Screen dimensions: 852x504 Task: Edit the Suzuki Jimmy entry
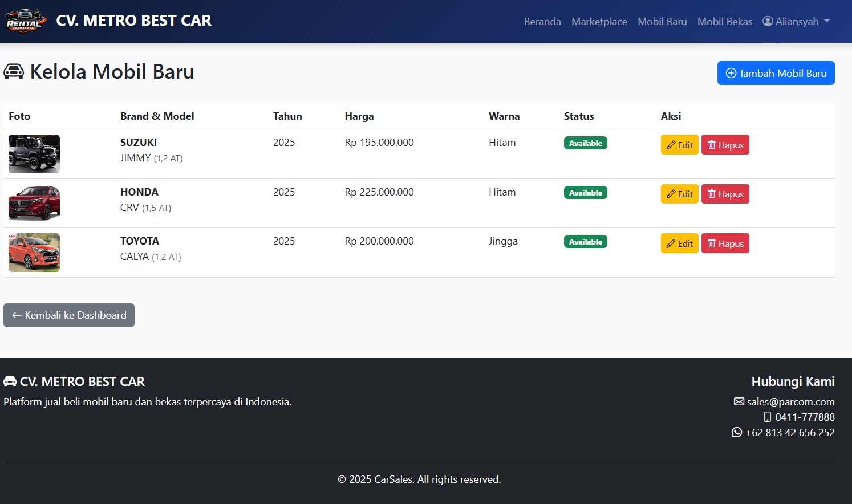click(679, 145)
